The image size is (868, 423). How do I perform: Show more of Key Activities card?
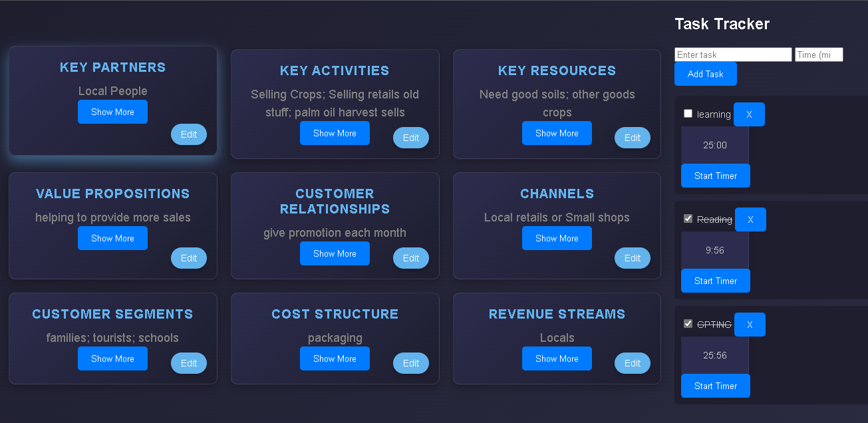pyautogui.click(x=335, y=133)
